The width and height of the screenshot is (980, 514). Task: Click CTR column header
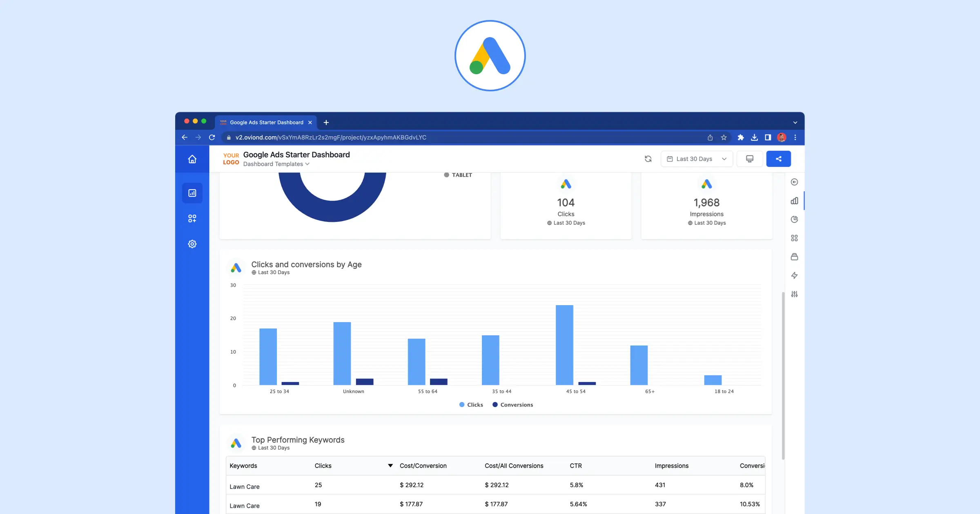coord(576,465)
